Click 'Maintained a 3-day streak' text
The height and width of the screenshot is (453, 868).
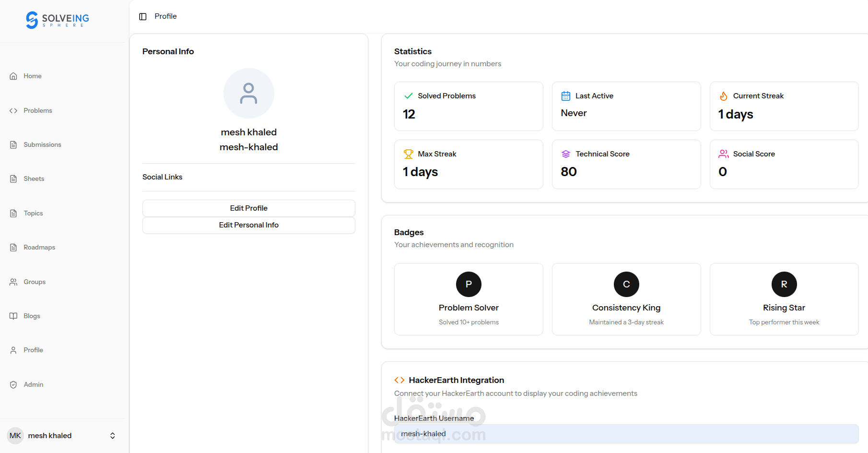[x=626, y=322]
